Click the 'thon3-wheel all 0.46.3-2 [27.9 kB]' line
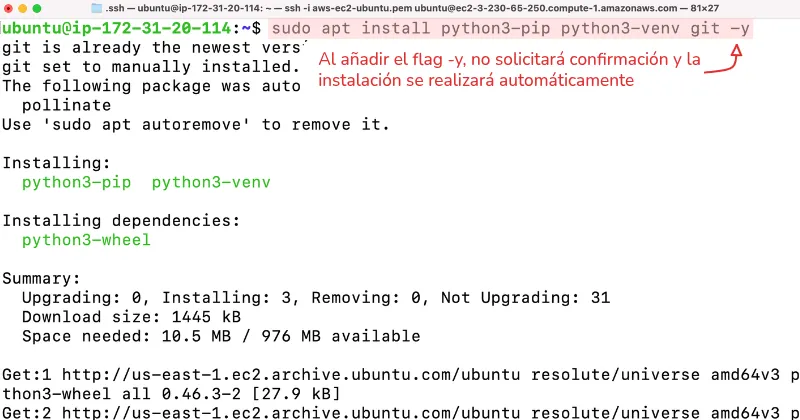The width and height of the screenshot is (800, 420). click(171, 394)
